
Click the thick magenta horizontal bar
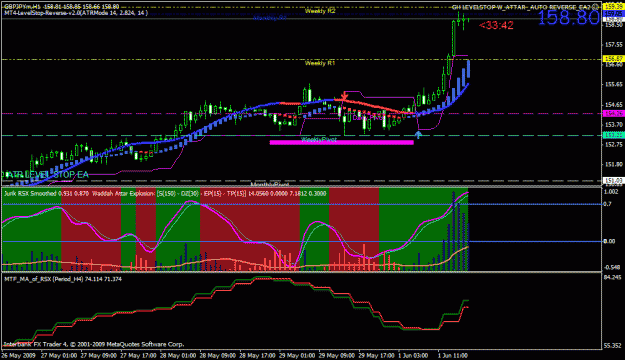tap(342, 142)
